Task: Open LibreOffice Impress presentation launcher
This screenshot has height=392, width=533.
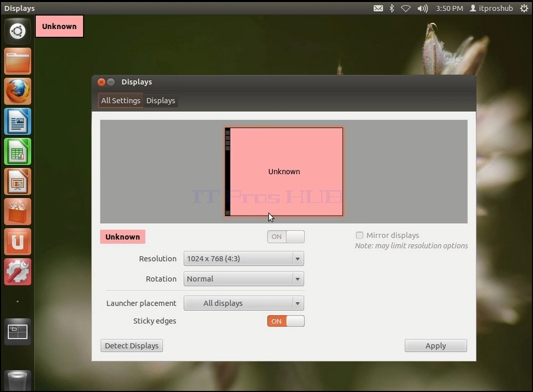Action: coord(17,182)
